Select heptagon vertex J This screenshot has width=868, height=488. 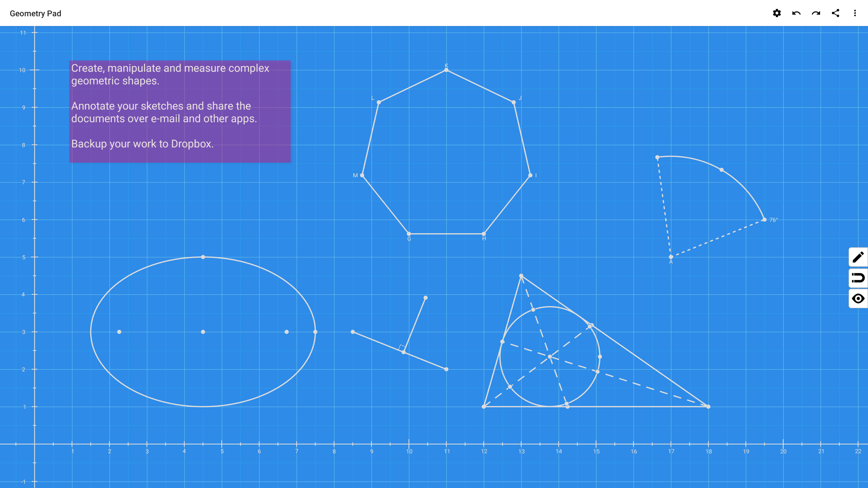point(514,102)
